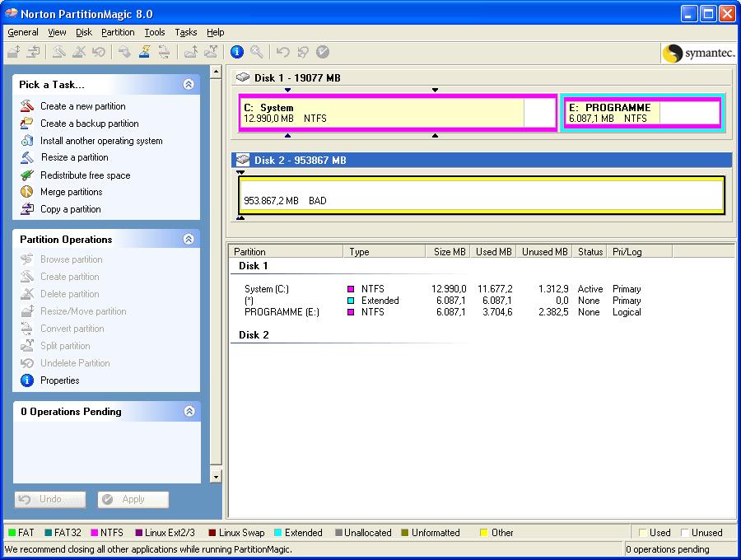This screenshot has width=741, height=560.
Task: Collapse the Operations Pending panel
Action: tap(189, 411)
